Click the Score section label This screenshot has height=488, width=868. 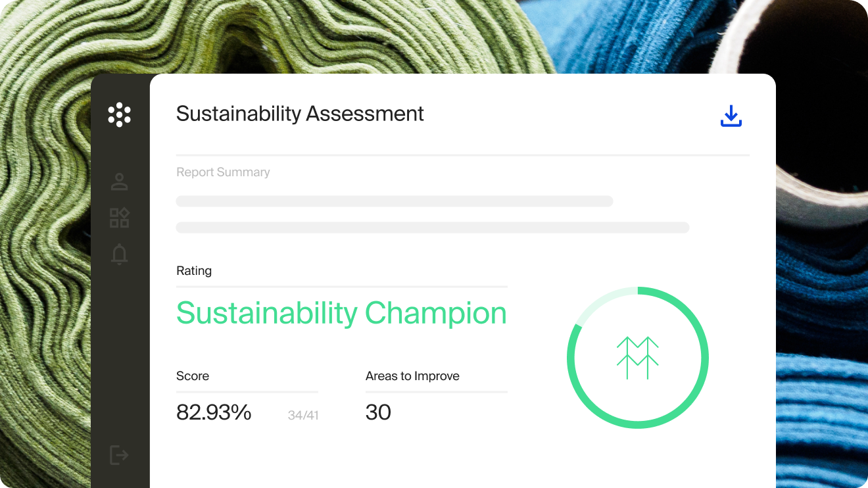click(x=193, y=376)
